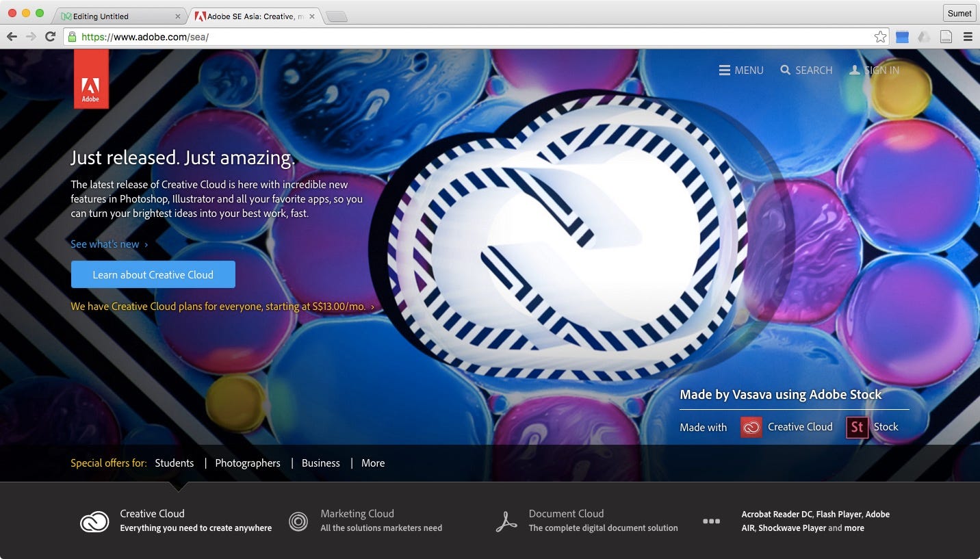This screenshot has height=559, width=980.
Task: Close the Adobe SE Asia tab
Action: (312, 16)
